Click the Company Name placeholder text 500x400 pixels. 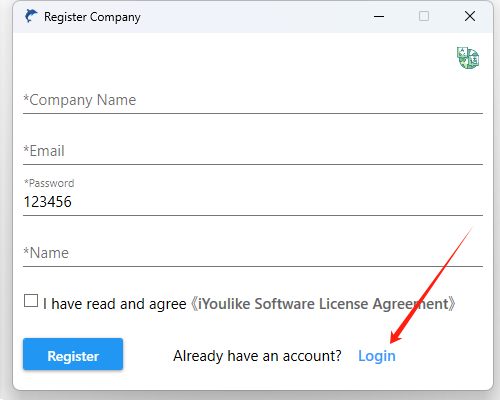(80, 100)
